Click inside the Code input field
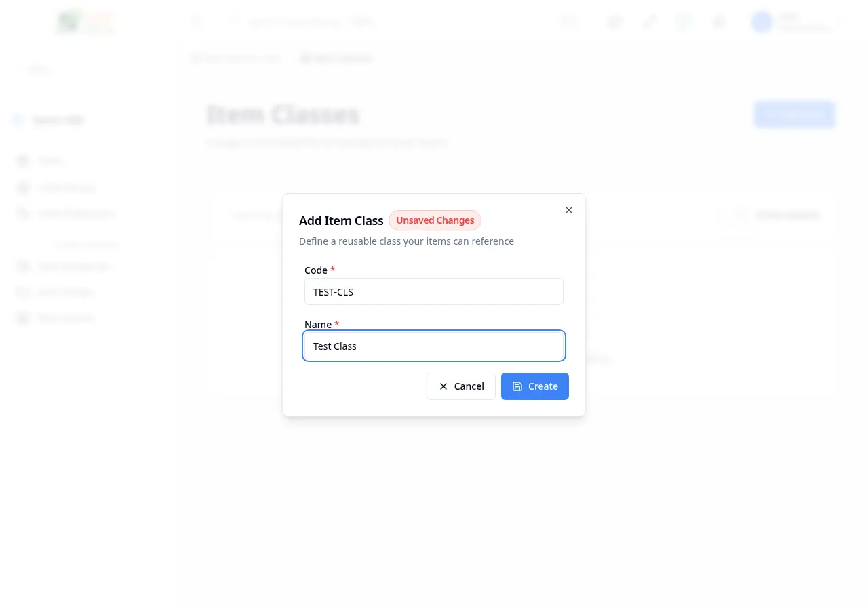868x610 pixels. click(x=434, y=291)
